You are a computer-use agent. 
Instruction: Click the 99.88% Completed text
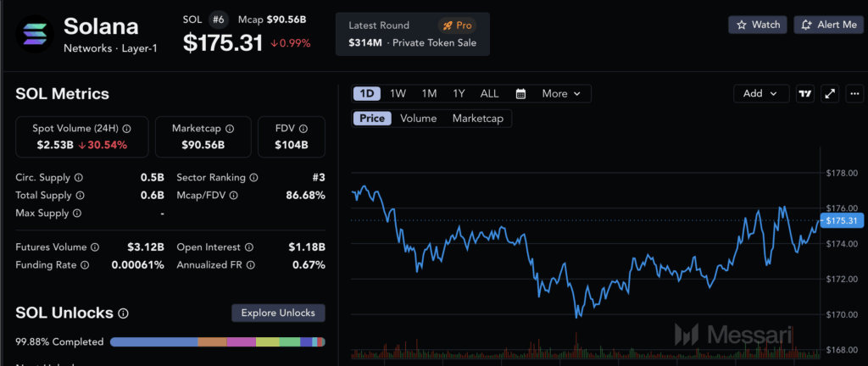click(59, 342)
